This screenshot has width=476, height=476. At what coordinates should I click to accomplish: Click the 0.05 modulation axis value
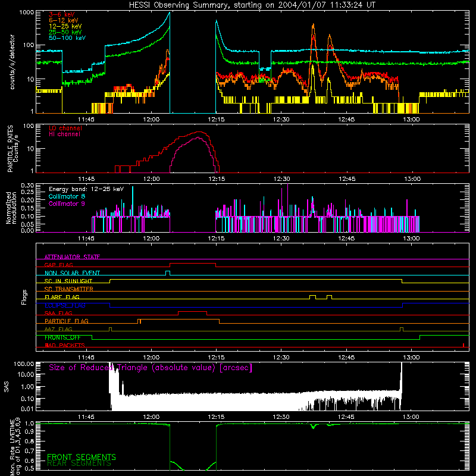point(27,224)
